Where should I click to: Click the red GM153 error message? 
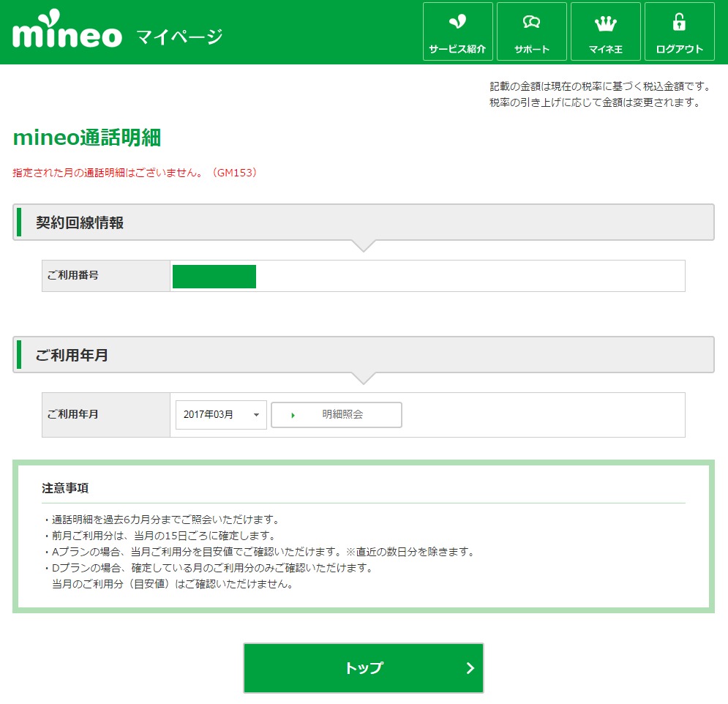click(x=135, y=173)
